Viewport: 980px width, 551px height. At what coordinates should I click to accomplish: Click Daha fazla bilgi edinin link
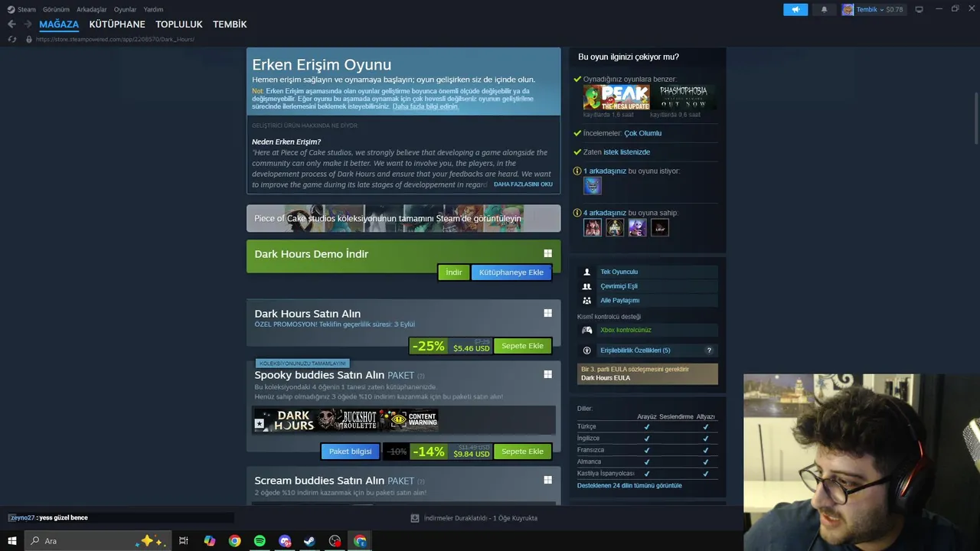425,106
